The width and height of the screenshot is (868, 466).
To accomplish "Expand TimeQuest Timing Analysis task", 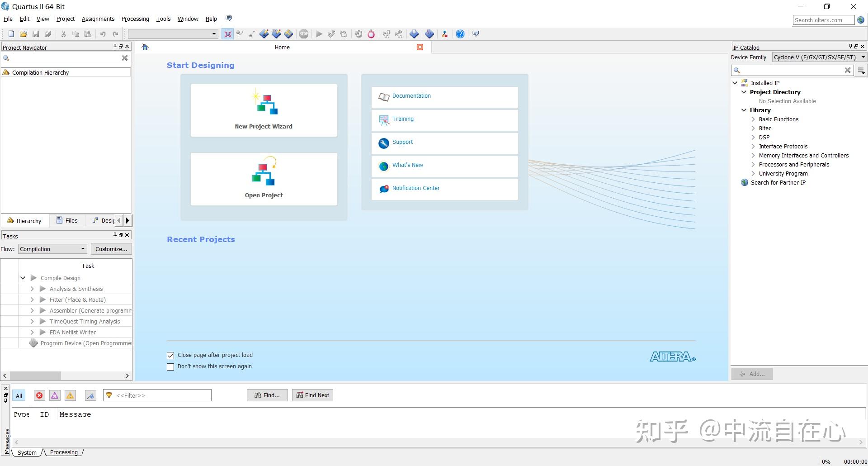I will pyautogui.click(x=32, y=321).
